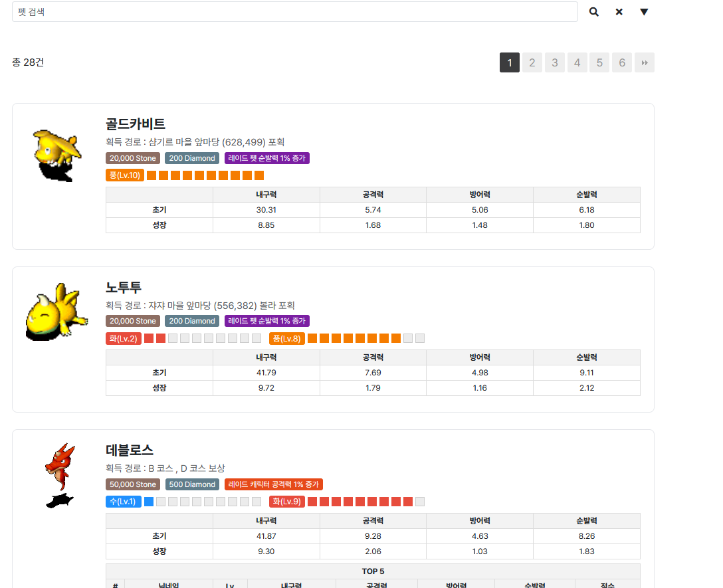This screenshot has width=723, height=588.
Task: Click the magnifier search icon
Action: [594, 12]
